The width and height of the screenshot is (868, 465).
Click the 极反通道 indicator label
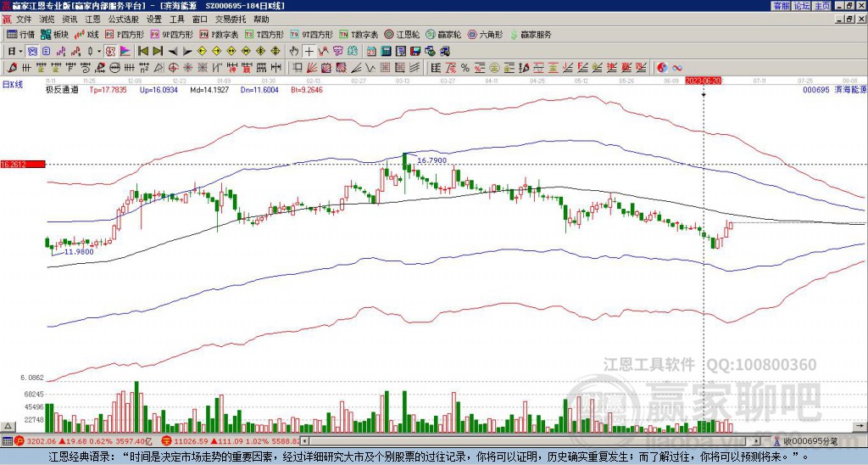[61, 89]
